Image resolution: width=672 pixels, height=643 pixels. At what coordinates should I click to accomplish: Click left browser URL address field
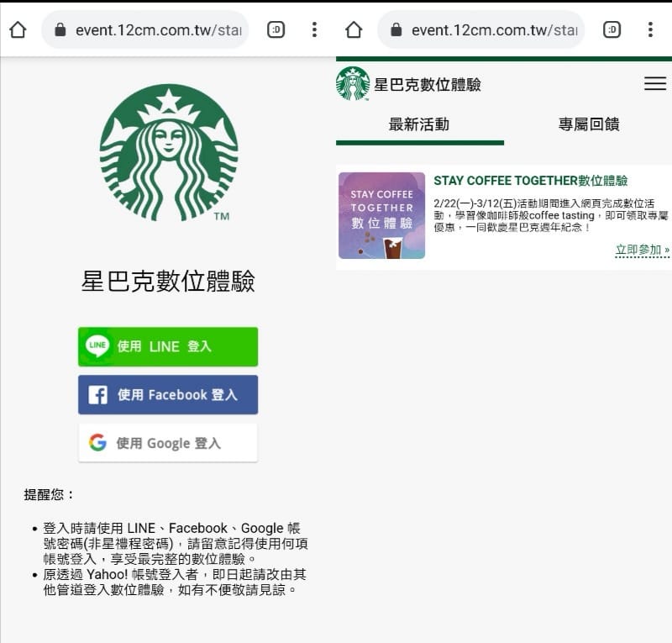coord(144,30)
